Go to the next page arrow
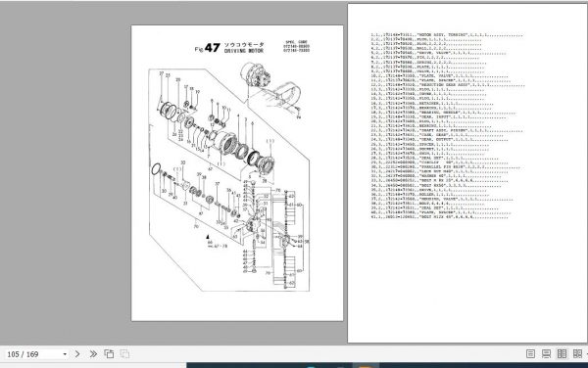Viewport: 588px width, 368px height. [77, 353]
